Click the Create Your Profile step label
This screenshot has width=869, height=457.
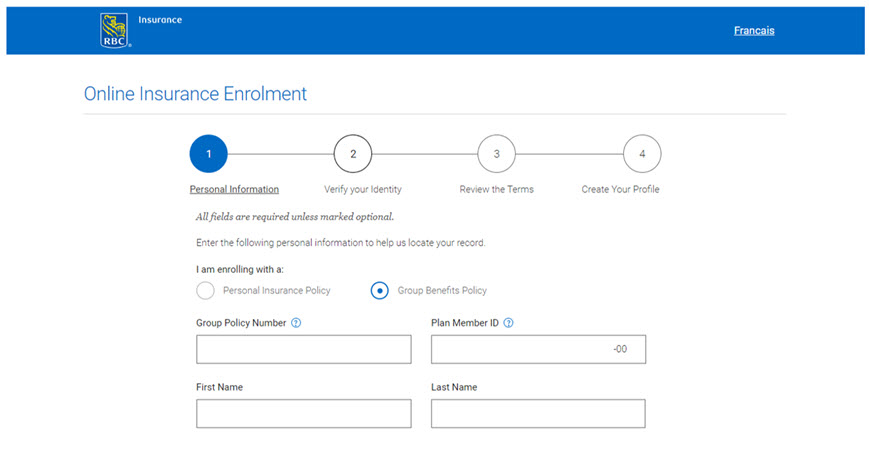(x=620, y=189)
